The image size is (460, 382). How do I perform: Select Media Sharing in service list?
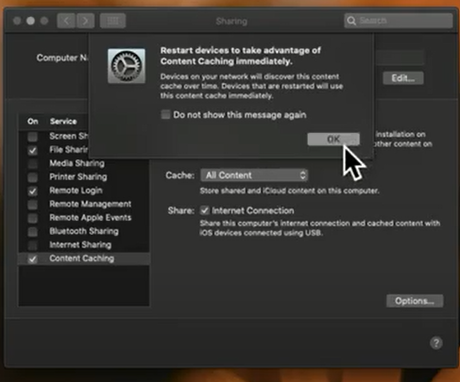pyautogui.click(x=84, y=163)
